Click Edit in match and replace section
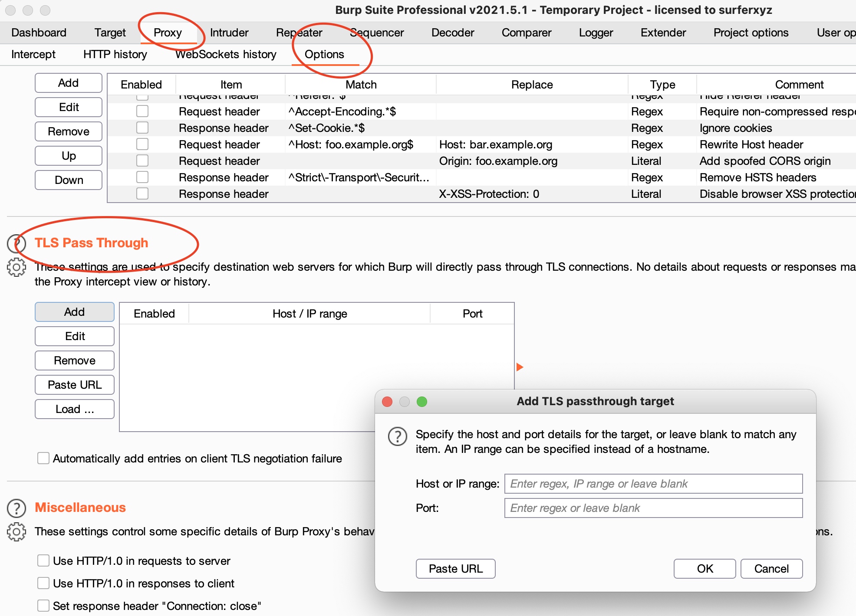 coord(69,107)
